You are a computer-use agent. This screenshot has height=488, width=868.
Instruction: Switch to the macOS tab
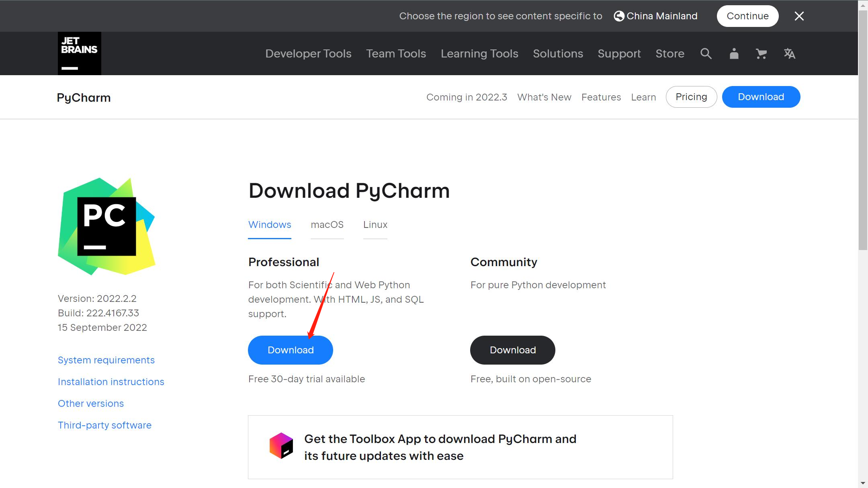pyautogui.click(x=327, y=225)
